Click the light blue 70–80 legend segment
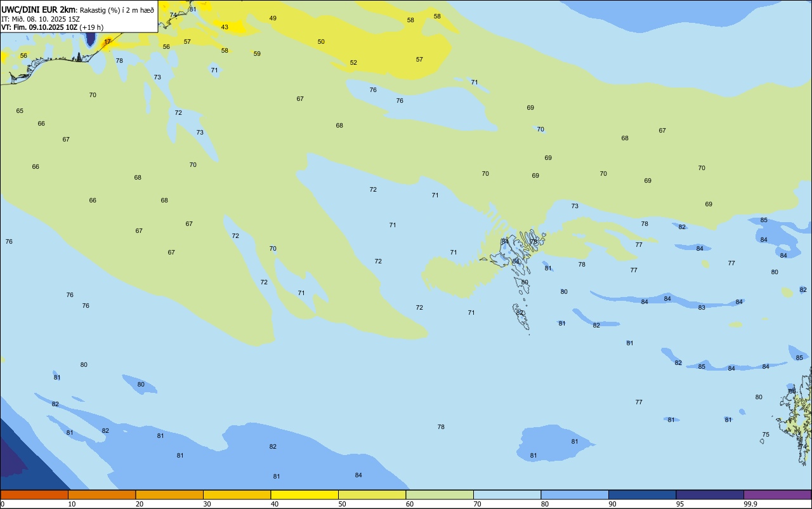 coord(507,494)
